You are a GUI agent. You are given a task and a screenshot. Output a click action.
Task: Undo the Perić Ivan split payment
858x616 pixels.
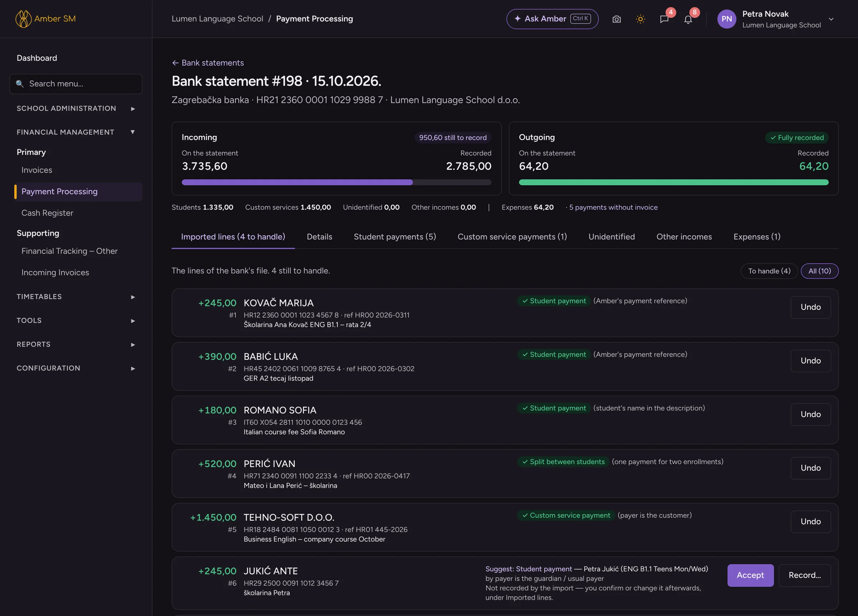pyautogui.click(x=810, y=468)
